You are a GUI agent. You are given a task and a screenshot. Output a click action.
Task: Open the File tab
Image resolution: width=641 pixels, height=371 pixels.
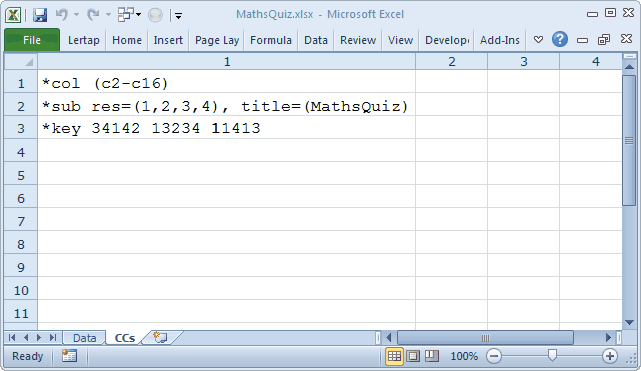32,40
